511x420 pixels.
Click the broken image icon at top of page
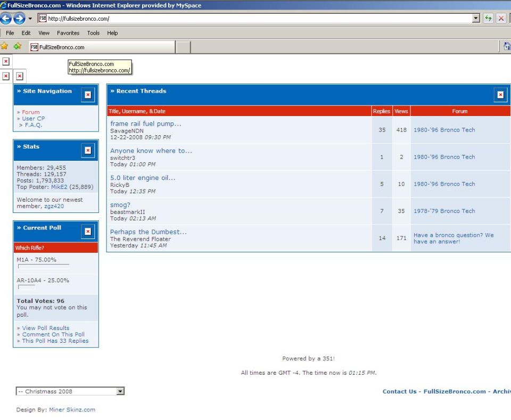[x=6, y=61]
